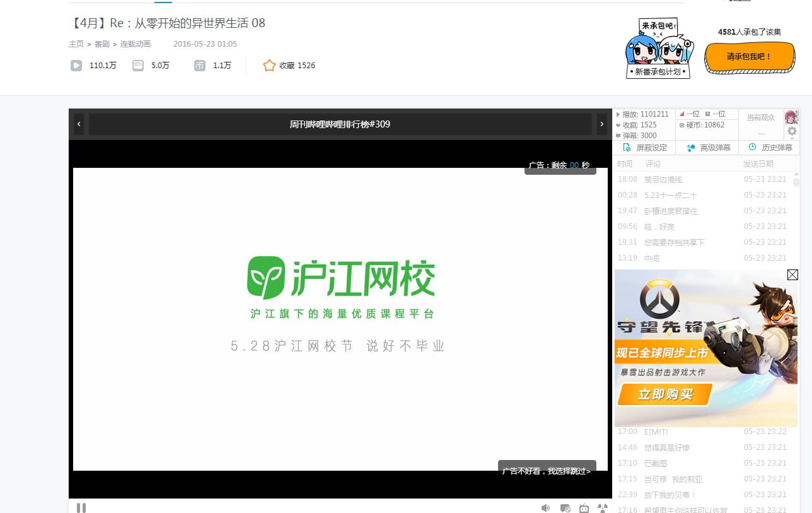Open the 周刊哔哩哔哩排行榜#309 title bar
Viewport: 812px width, 513px height.
pos(340,124)
